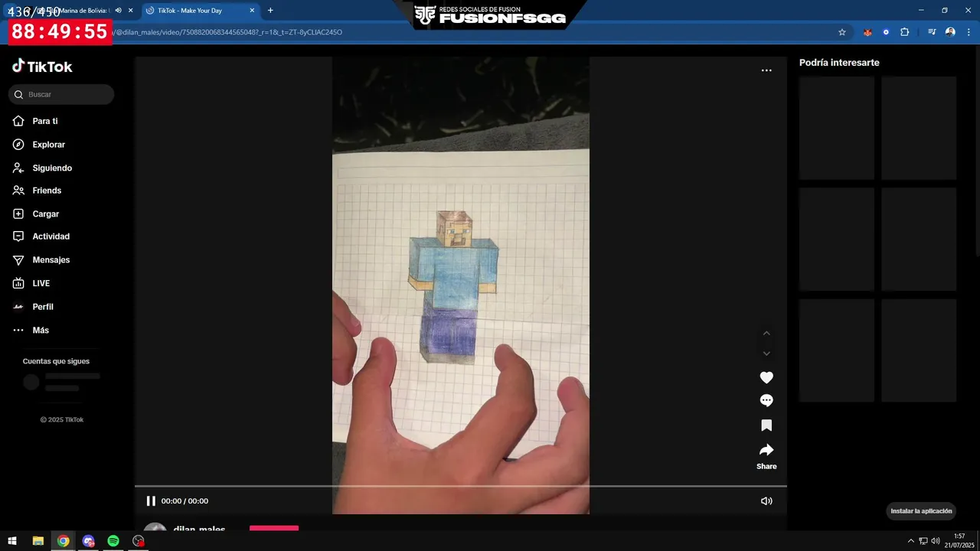
Task: Expand the Más menu
Action: pos(40,331)
